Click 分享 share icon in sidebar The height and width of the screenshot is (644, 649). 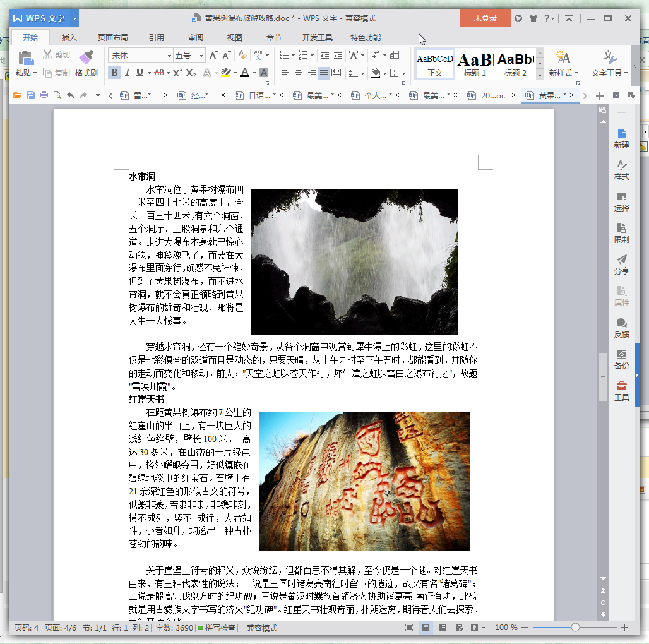(x=621, y=265)
